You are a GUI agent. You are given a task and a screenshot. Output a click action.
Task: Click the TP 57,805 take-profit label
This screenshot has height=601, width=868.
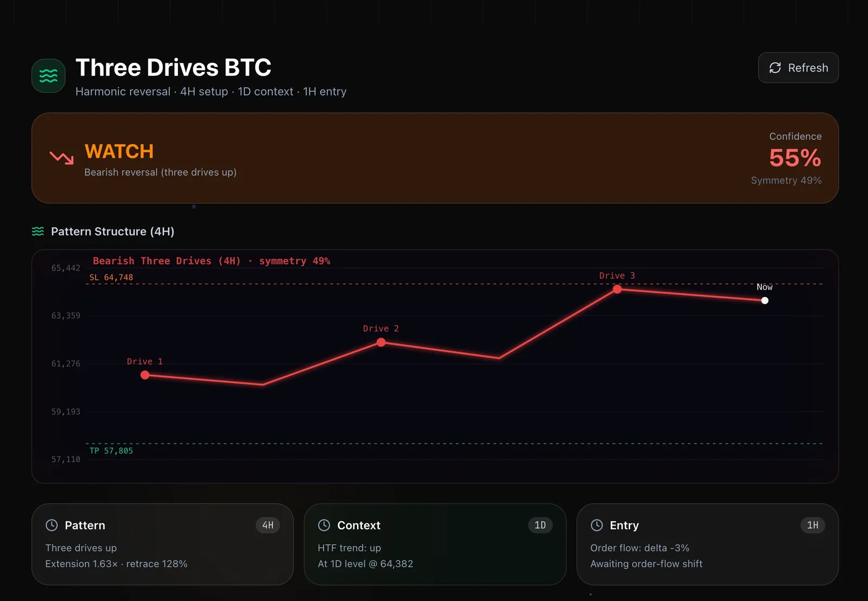tap(111, 451)
